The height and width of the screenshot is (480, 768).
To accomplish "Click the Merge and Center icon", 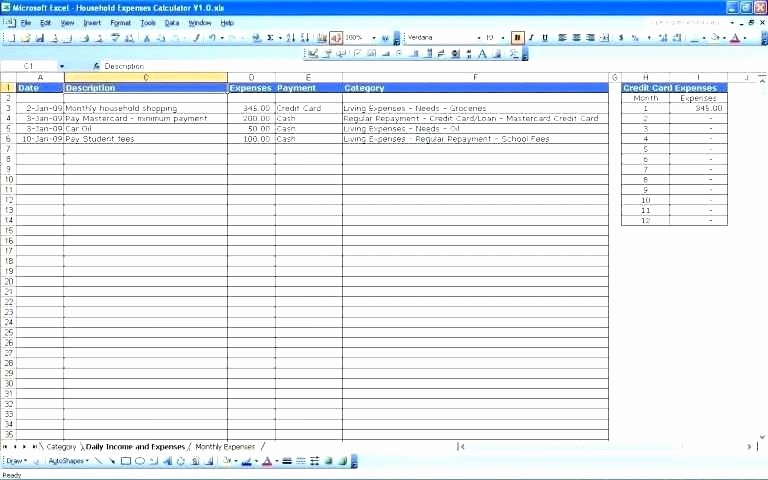I will (x=606, y=38).
